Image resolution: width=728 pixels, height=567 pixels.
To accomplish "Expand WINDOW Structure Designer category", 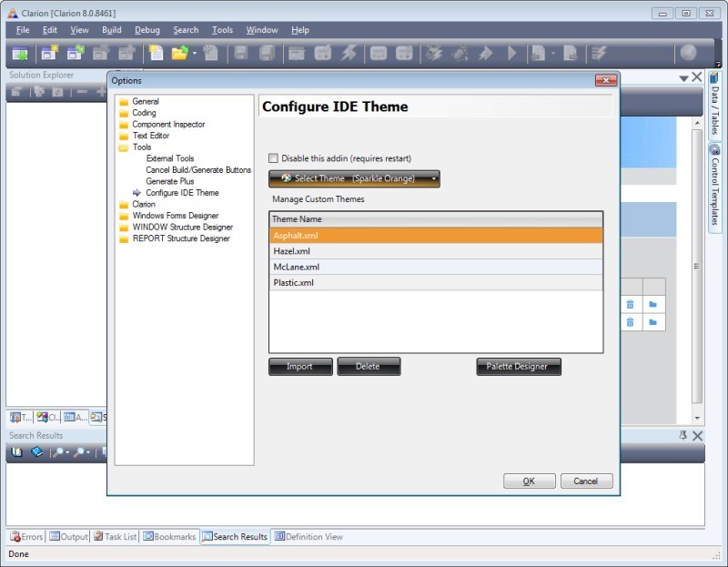I will 183,228.
